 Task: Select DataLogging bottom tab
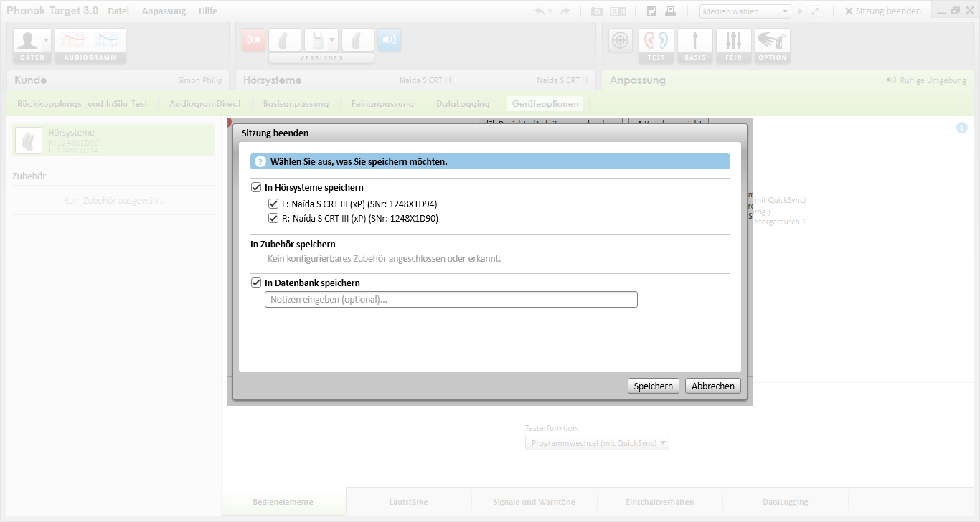pyautogui.click(x=786, y=502)
